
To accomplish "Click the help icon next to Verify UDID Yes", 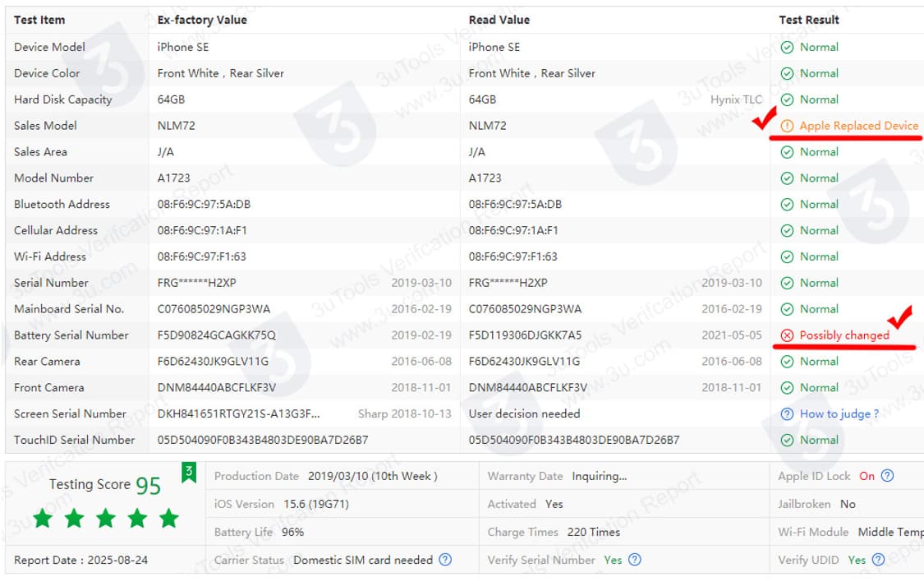I will [x=878, y=560].
